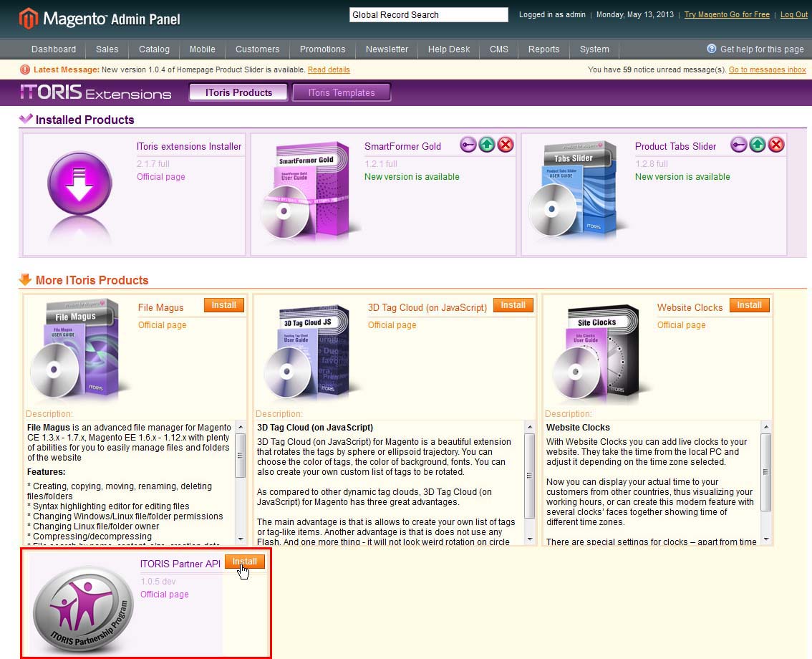The height and width of the screenshot is (659, 812).
Task: Click the ITORIS Partner API title
Action: pyautogui.click(x=180, y=564)
